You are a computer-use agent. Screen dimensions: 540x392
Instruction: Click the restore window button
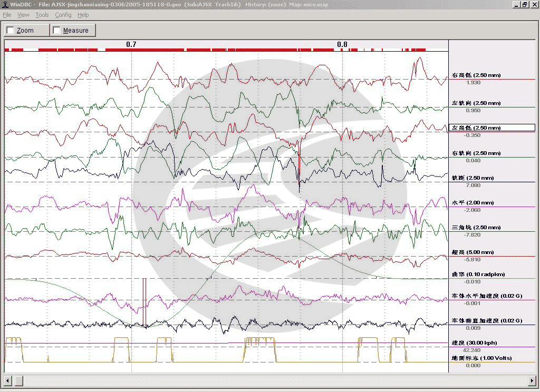[525, 4]
